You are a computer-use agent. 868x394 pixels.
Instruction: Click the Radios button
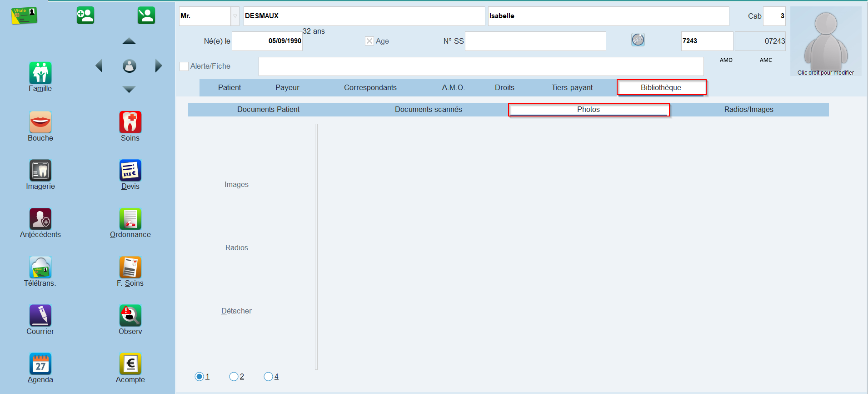click(237, 248)
